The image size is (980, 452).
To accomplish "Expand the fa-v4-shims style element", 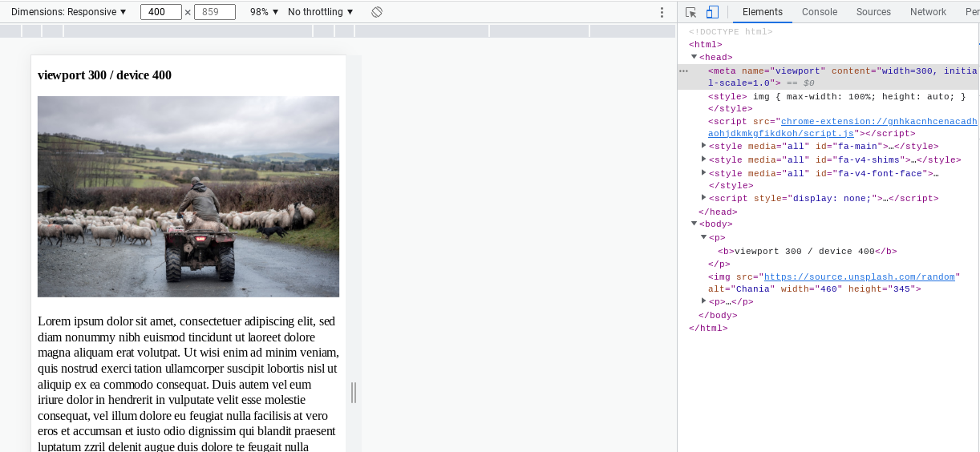I will tap(704, 159).
